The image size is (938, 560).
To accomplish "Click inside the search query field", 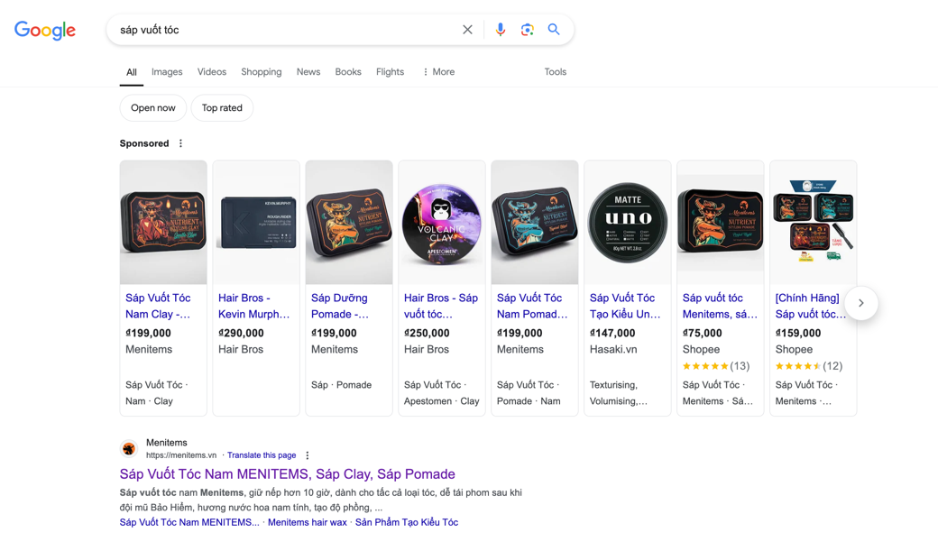I will point(287,30).
